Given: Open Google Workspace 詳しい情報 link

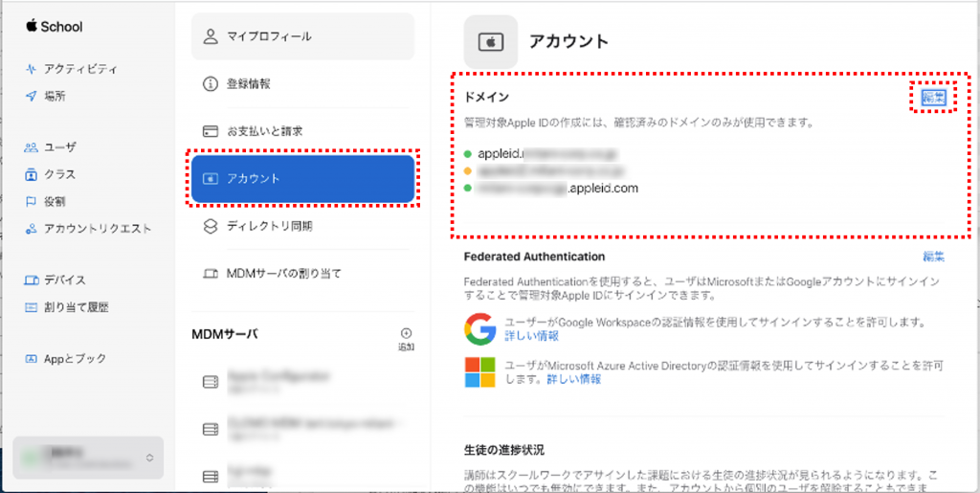Looking at the screenshot, I should (532, 336).
